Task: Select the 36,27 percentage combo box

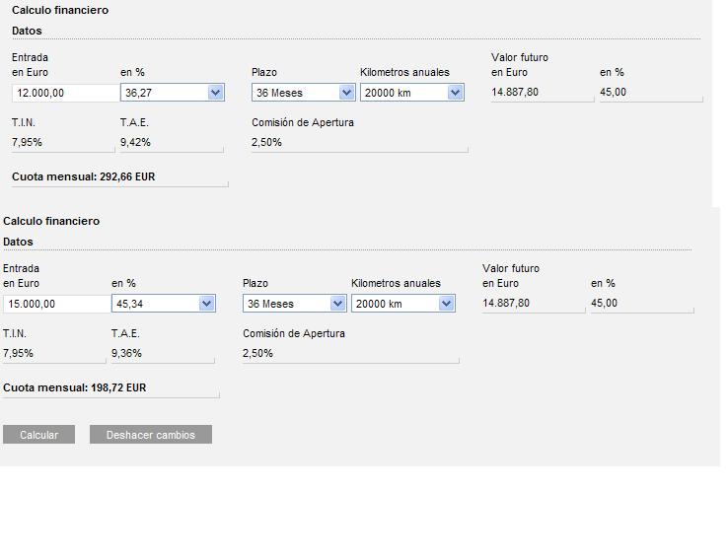Action: (173, 93)
